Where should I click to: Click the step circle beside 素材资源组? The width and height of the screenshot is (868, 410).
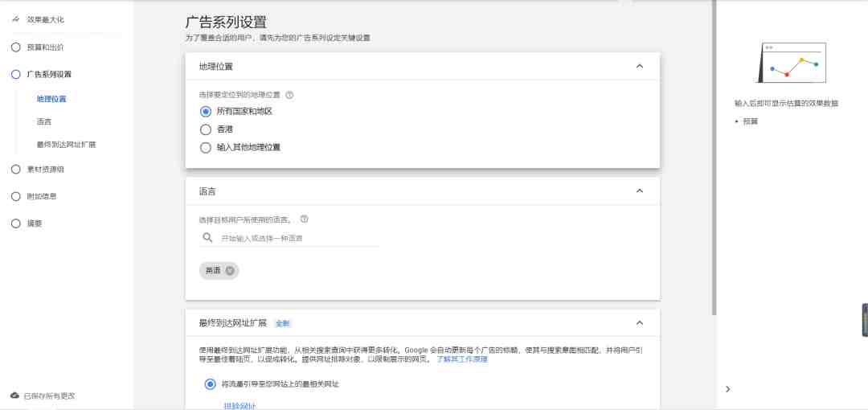click(x=15, y=170)
